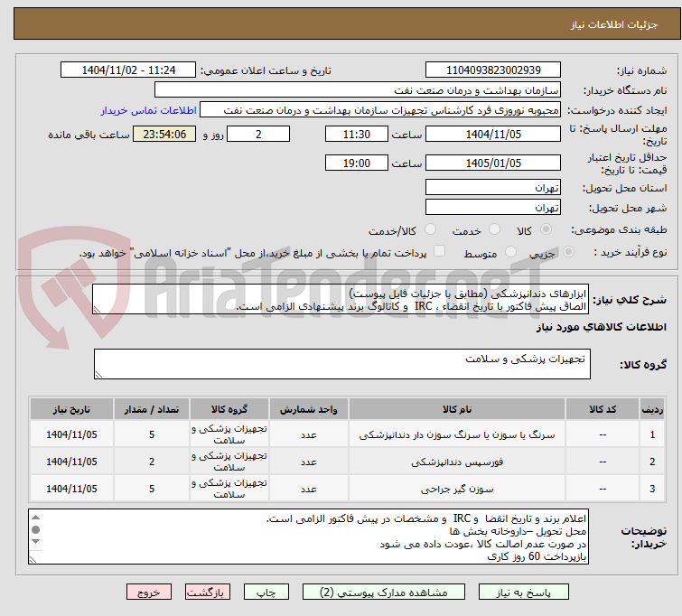
Task: Click the نام دستگاه خریدار field
Action: coord(358,90)
